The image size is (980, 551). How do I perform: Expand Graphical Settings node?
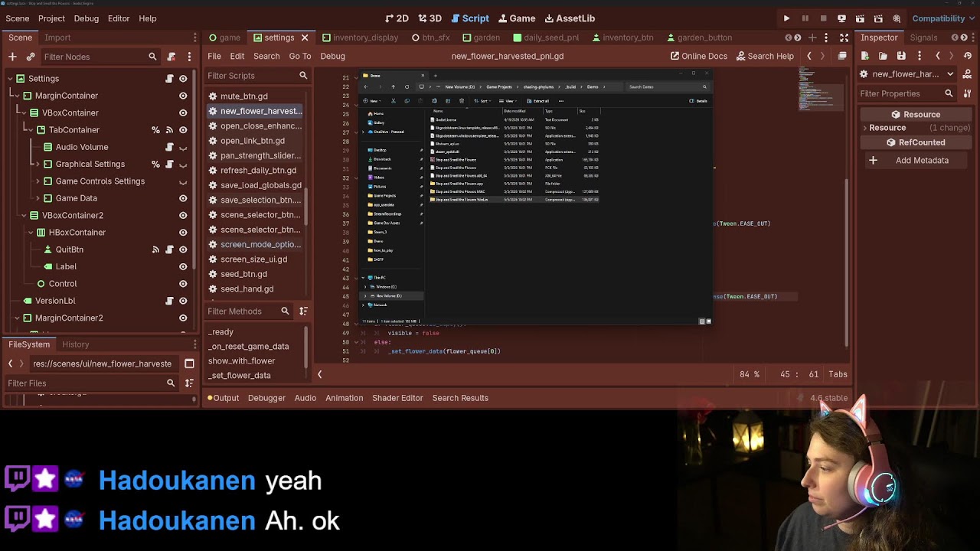click(x=38, y=164)
